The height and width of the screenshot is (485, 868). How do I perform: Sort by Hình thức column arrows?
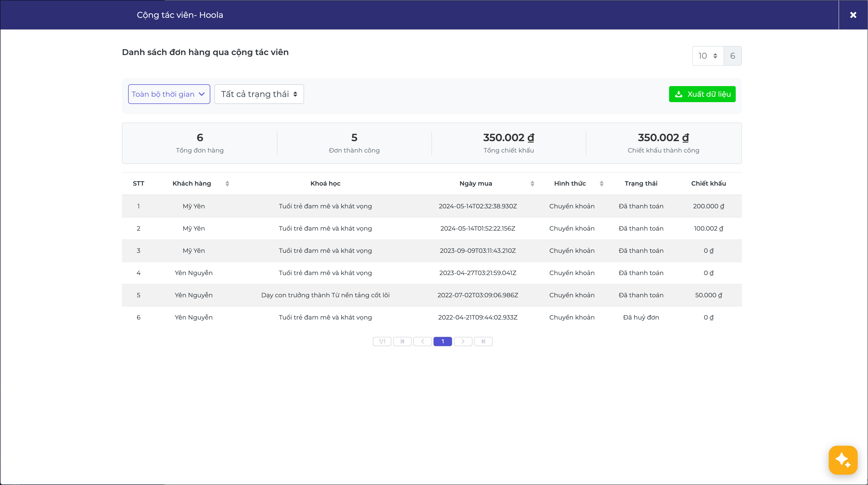(601, 184)
